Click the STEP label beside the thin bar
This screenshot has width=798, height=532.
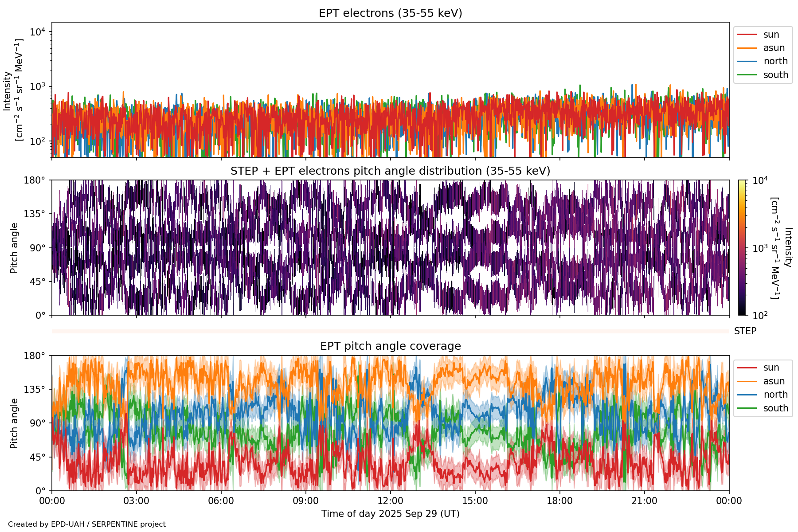[745, 331]
